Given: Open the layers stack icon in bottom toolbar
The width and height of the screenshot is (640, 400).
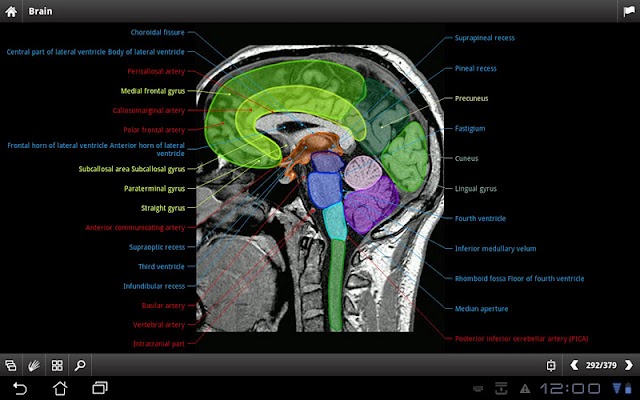Looking at the screenshot, I should (x=11, y=365).
